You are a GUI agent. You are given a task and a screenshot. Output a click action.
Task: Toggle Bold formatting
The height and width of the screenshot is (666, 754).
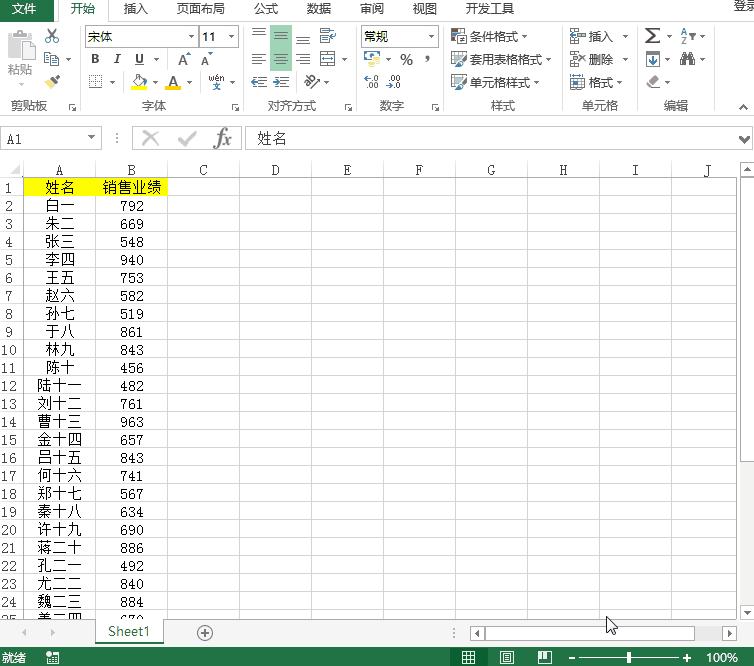pyautogui.click(x=95, y=59)
